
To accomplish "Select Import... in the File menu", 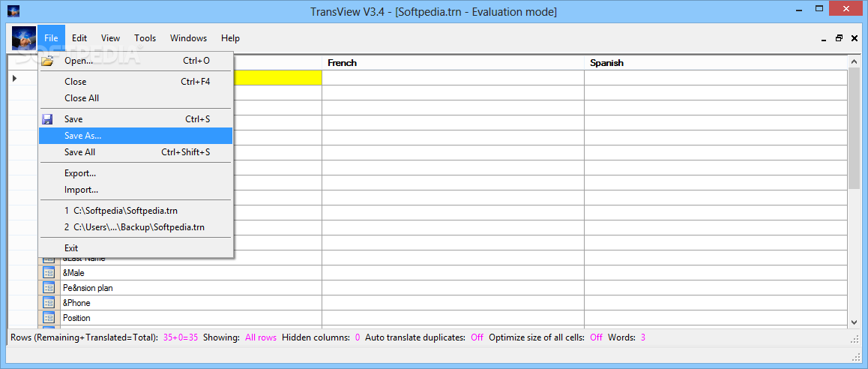I will (136, 190).
